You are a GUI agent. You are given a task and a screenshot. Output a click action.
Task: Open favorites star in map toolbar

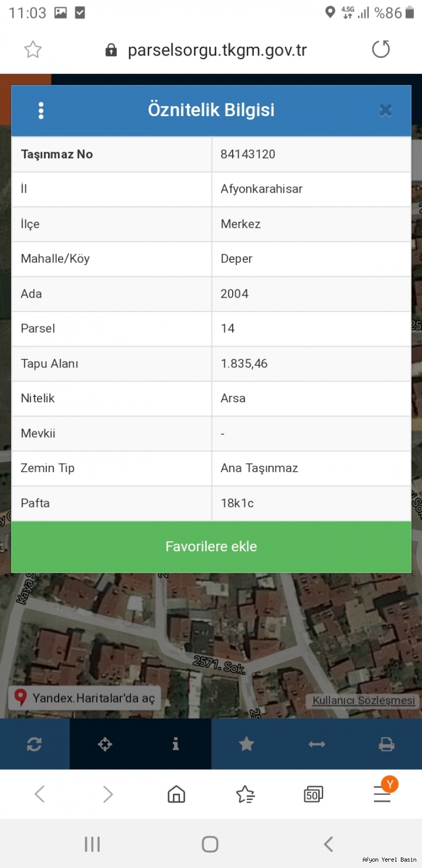tap(246, 744)
